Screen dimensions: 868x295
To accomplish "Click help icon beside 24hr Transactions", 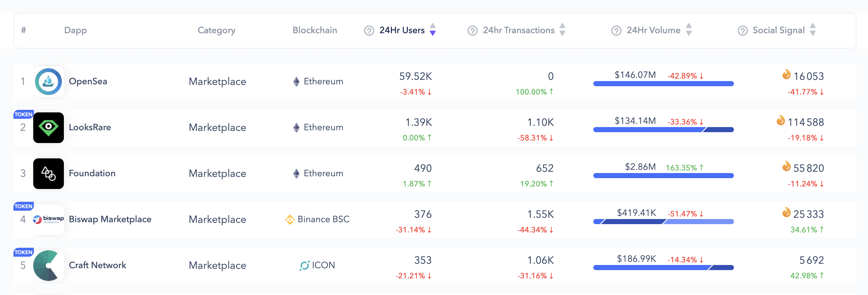I will [472, 31].
